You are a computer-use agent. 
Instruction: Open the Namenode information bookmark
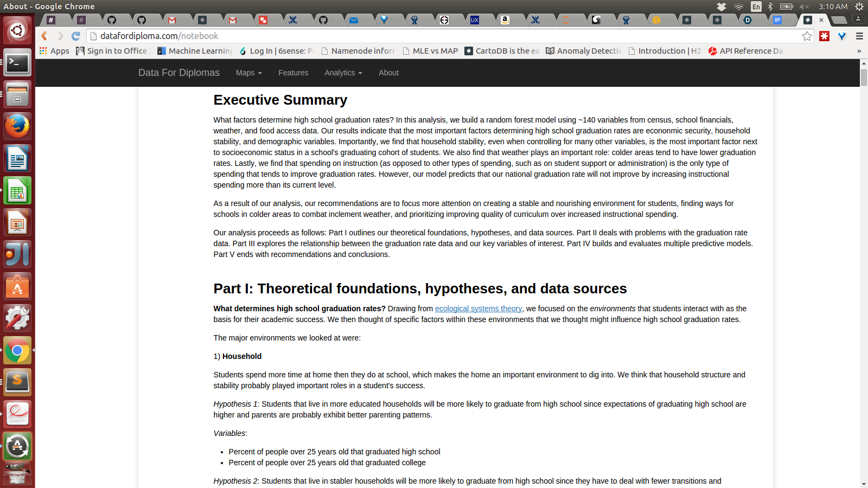click(x=358, y=51)
